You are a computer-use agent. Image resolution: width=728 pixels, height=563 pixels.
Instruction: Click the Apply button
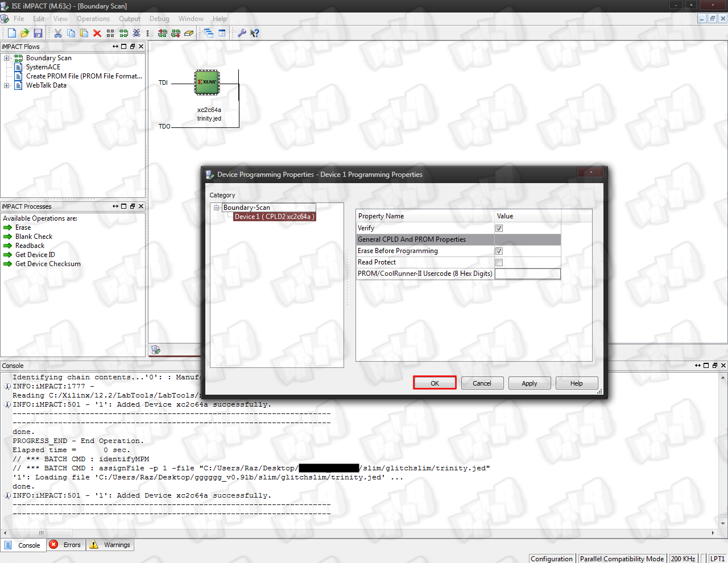pyautogui.click(x=530, y=383)
